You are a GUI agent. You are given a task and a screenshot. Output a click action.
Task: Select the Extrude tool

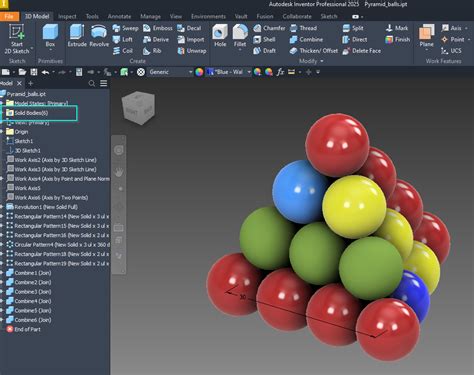pos(77,36)
